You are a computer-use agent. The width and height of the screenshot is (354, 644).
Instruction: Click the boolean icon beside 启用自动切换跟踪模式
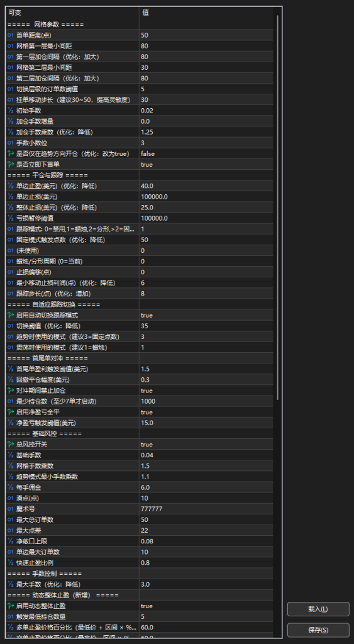[11, 315]
